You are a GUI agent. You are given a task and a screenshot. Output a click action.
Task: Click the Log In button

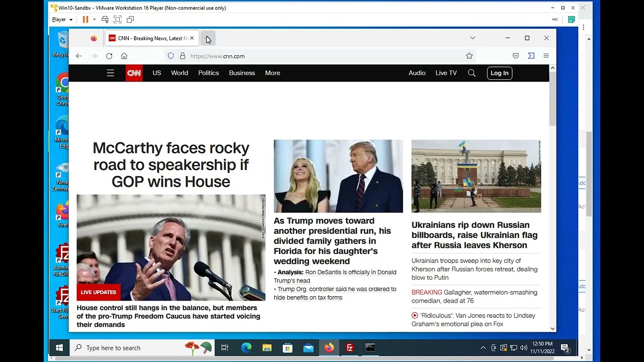[500, 73]
